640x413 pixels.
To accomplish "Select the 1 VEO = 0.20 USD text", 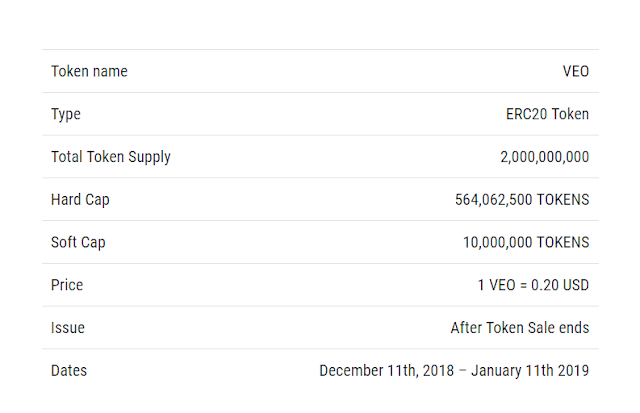I will click(x=533, y=285).
